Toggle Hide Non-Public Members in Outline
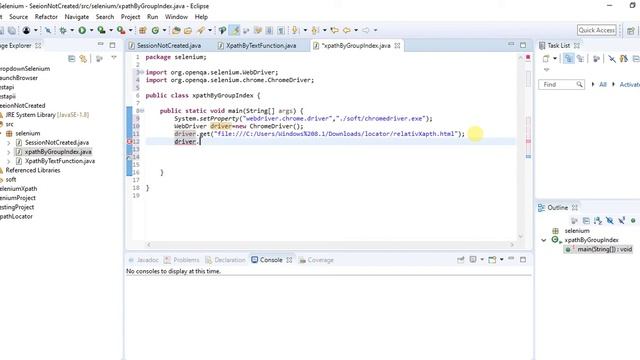Image resolution: width=640 pixels, height=360 pixels. (x=633, y=221)
